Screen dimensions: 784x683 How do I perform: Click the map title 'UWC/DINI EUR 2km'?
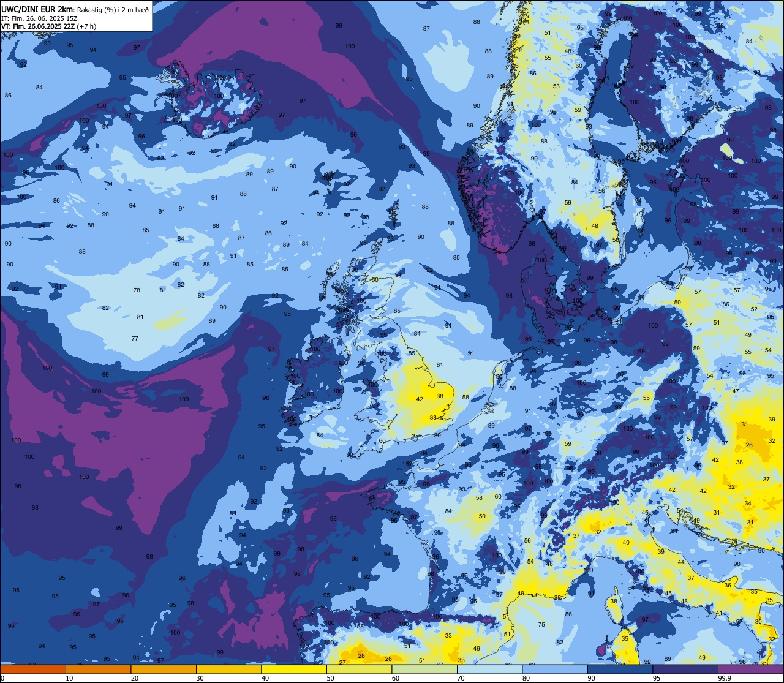point(37,9)
